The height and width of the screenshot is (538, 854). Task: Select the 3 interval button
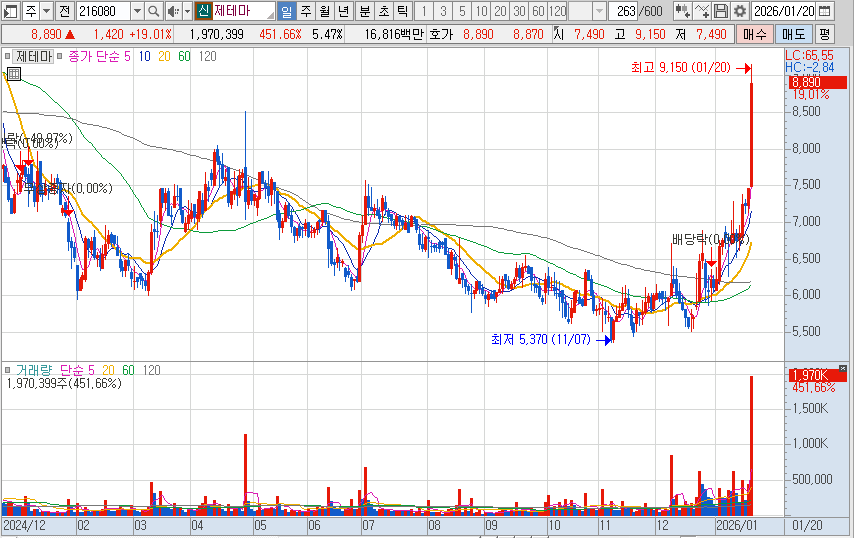(x=443, y=10)
